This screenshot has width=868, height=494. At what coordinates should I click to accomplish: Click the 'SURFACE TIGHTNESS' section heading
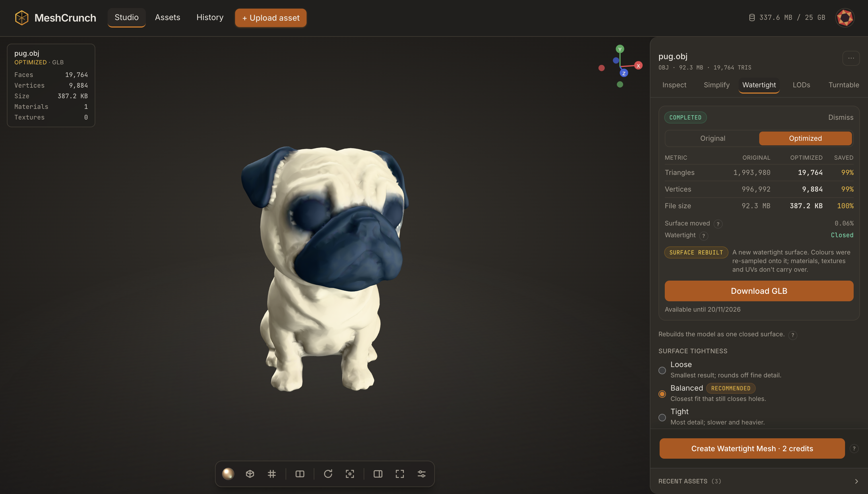tap(693, 351)
